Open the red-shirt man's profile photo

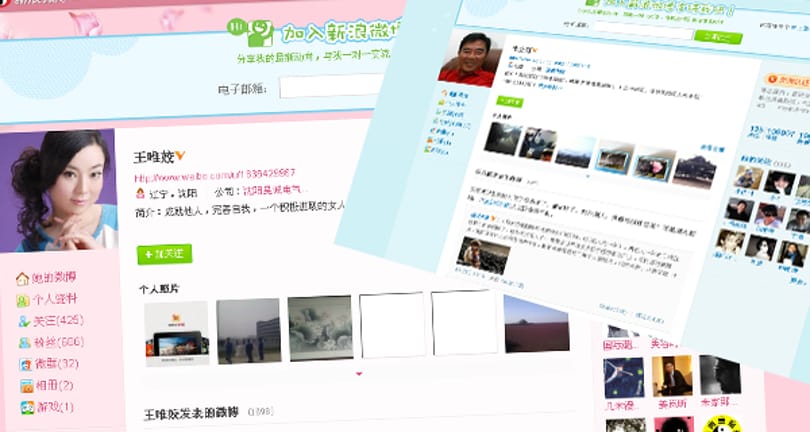471,58
